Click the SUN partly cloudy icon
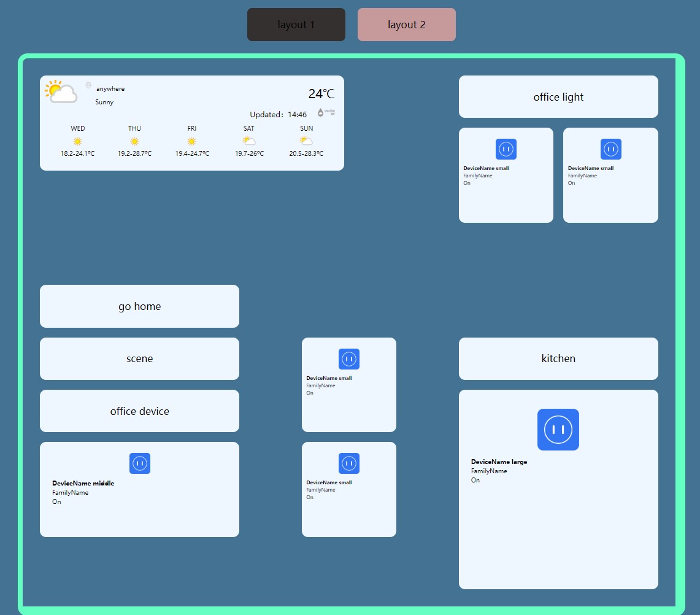This screenshot has height=615, width=700. pyautogui.click(x=306, y=141)
